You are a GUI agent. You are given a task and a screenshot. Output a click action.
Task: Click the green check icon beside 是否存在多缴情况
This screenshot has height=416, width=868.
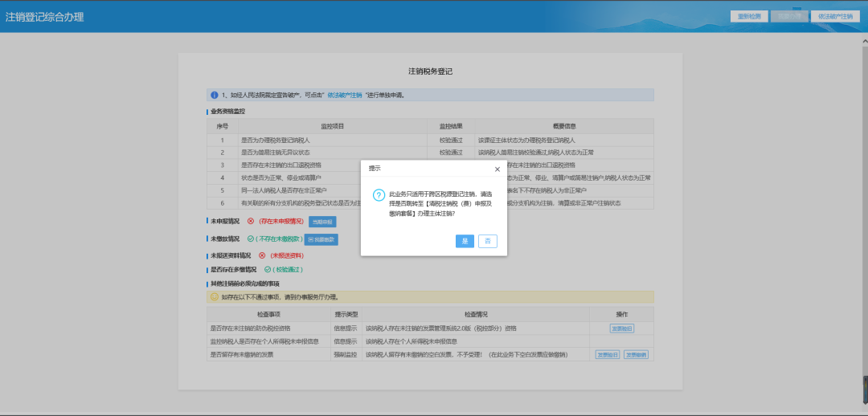click(268, 270)
